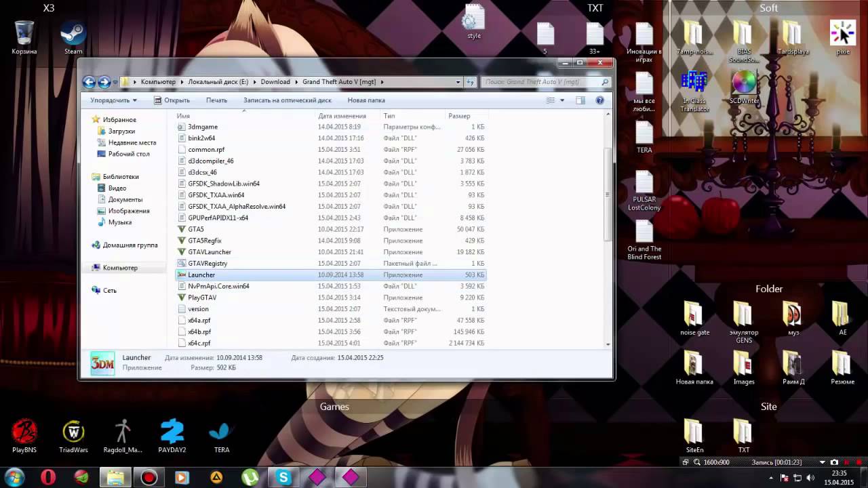
Task: Sort files by the Тип column header
Action: 389,116
